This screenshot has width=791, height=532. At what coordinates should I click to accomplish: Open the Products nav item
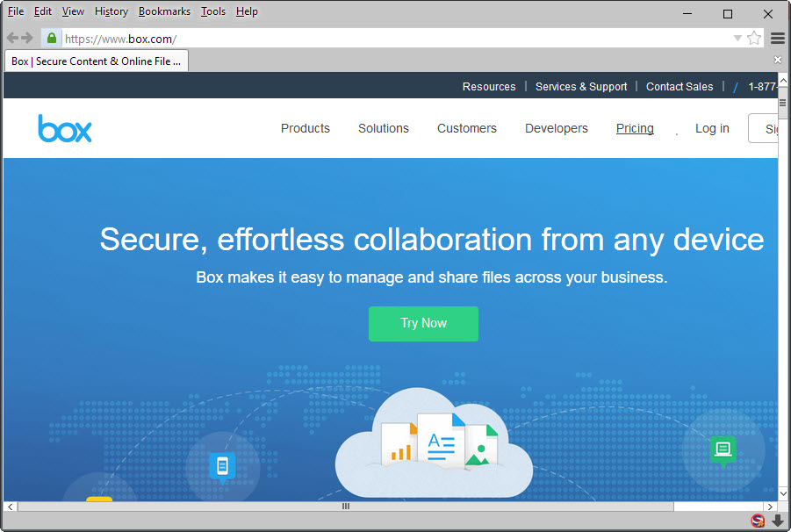(x=306, y=128)
